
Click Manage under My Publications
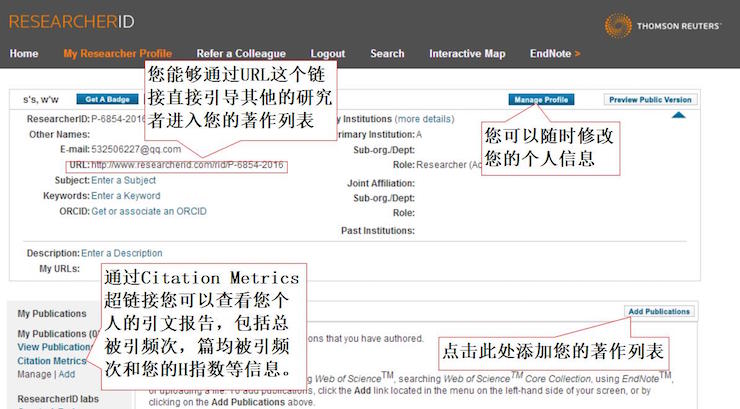click(x=34, y=374)
